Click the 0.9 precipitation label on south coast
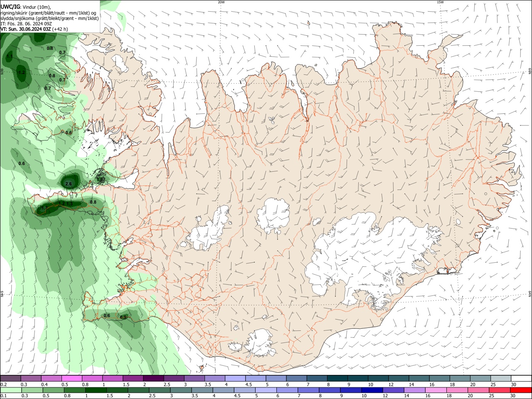Viewport: 532px width, 399px height. point(123,318)
